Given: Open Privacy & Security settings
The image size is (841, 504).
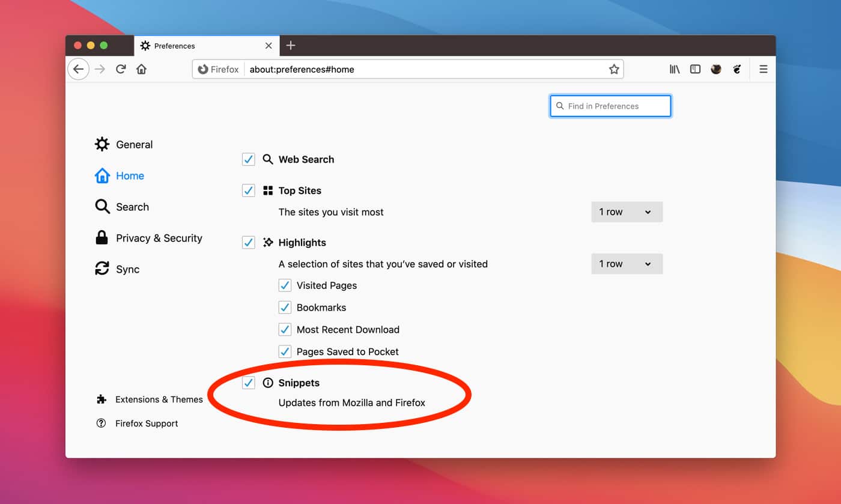Looking at the screenshot, I should click(148, 238).
